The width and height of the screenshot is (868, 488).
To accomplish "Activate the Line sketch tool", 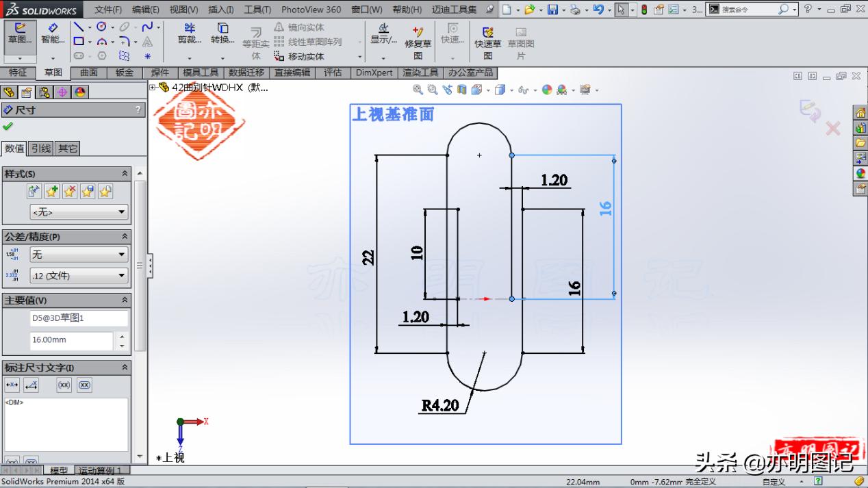I will (x=79, y=27).
